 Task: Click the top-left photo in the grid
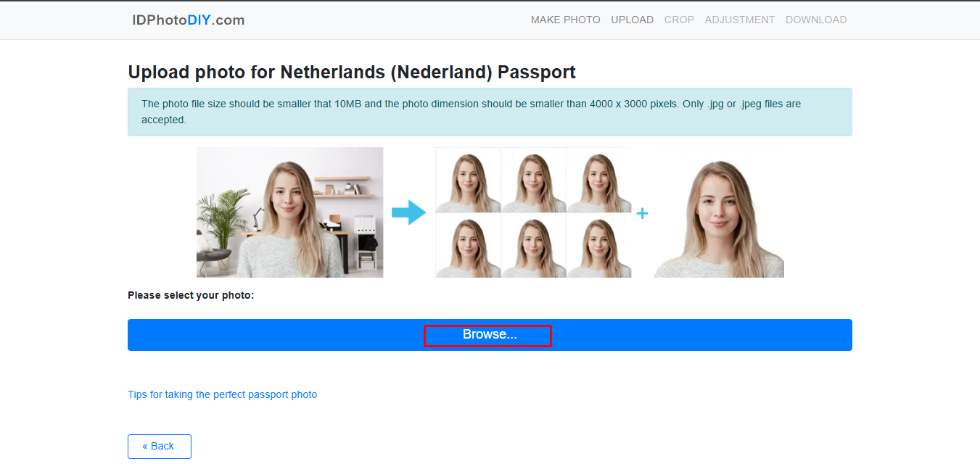tap(468, 180)
